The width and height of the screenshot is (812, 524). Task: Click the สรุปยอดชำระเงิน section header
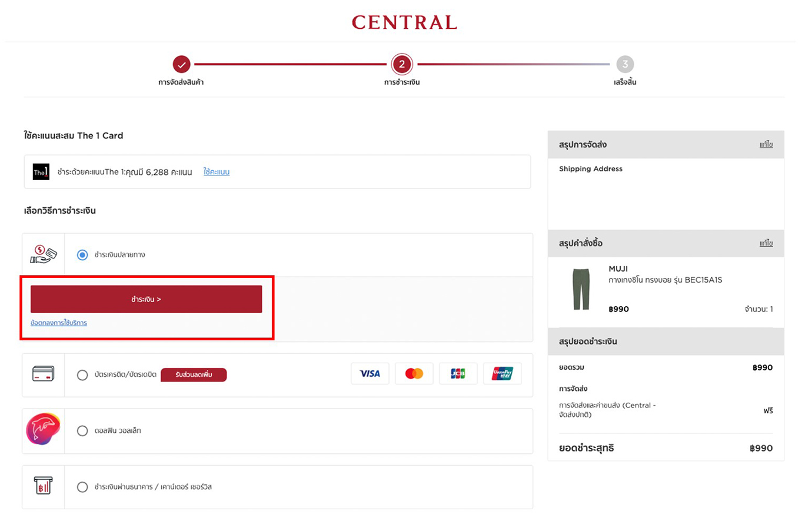tap(665, 341)
